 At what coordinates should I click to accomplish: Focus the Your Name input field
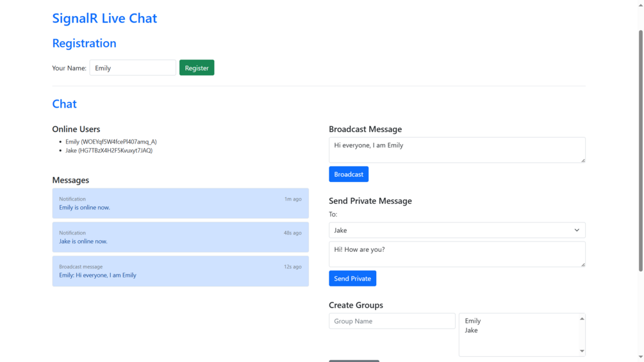click(x=133, y=68)
